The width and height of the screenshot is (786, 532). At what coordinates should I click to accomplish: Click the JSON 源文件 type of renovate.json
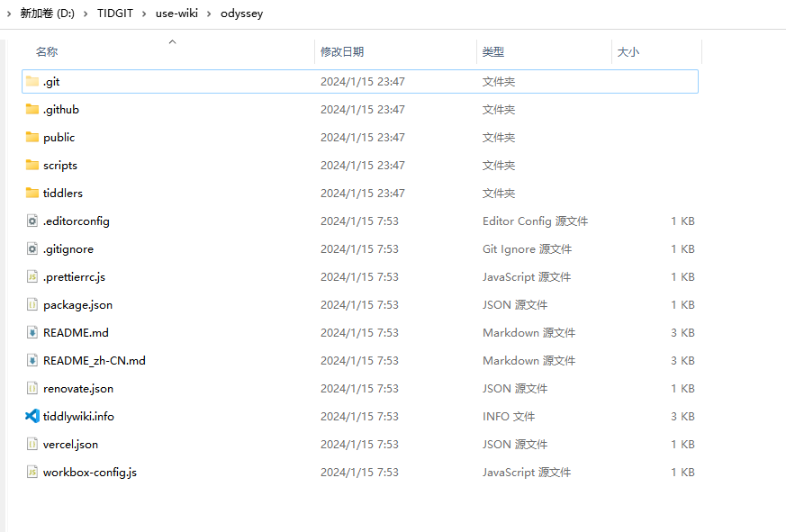515,388
